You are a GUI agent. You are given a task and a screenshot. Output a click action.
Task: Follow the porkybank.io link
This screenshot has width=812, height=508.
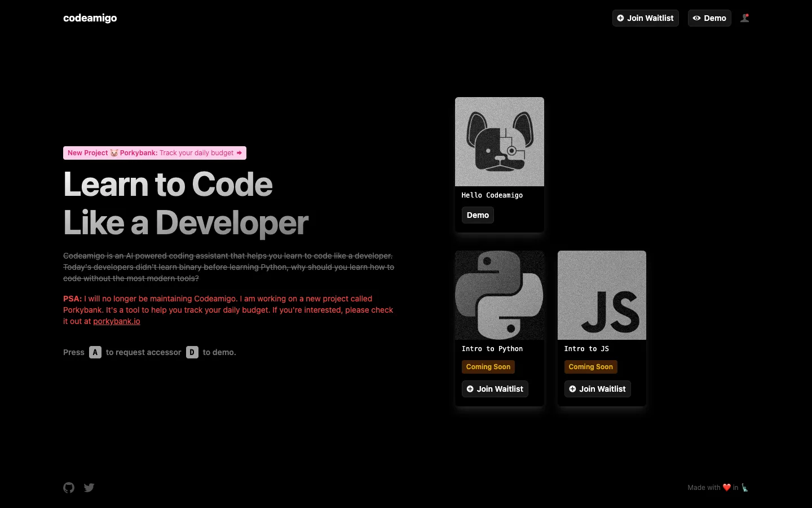point(117,321)
